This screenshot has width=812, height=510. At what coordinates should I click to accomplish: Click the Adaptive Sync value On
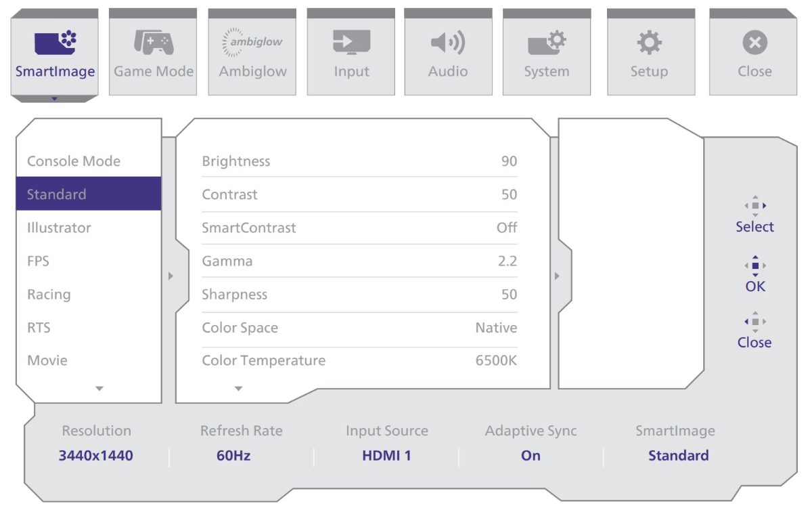click(531, 455)
